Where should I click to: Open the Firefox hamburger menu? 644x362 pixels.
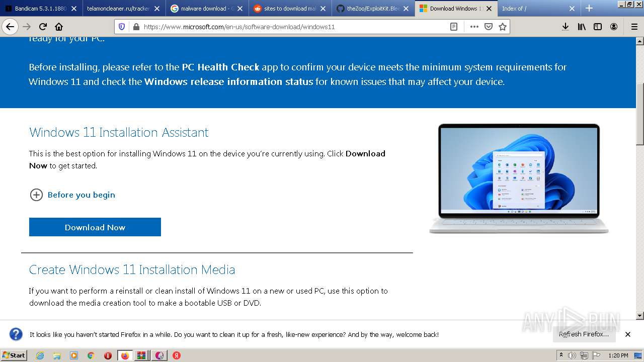tap(634, 27)
